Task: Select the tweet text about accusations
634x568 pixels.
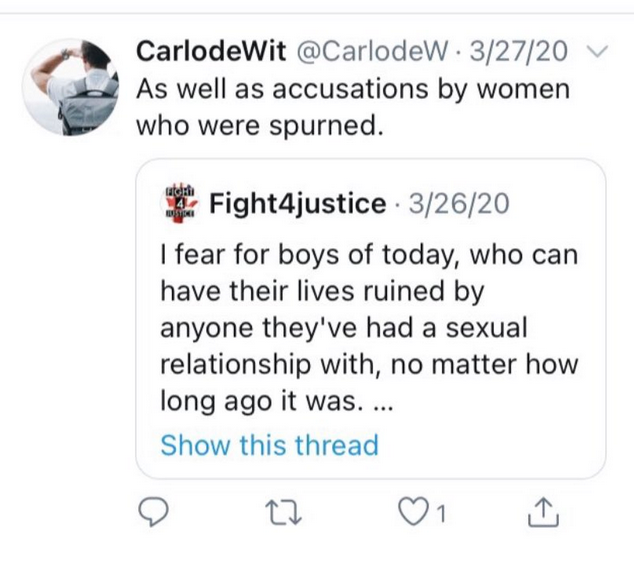Action: [x=353, y=107]
